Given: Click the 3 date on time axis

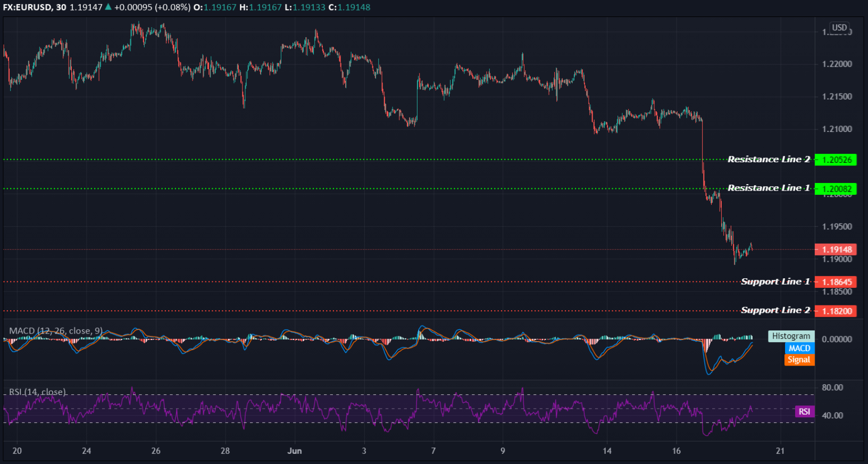Looking at the screenshot, I should coord(364,451).
